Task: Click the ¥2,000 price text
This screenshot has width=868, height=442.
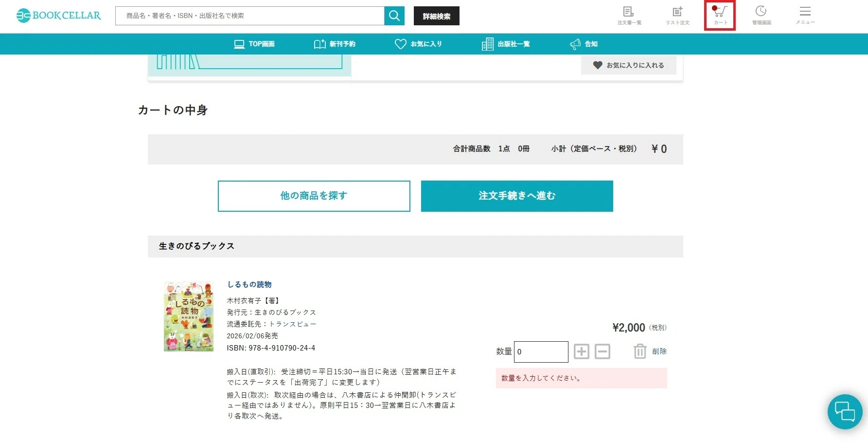Action: [629, 328]
